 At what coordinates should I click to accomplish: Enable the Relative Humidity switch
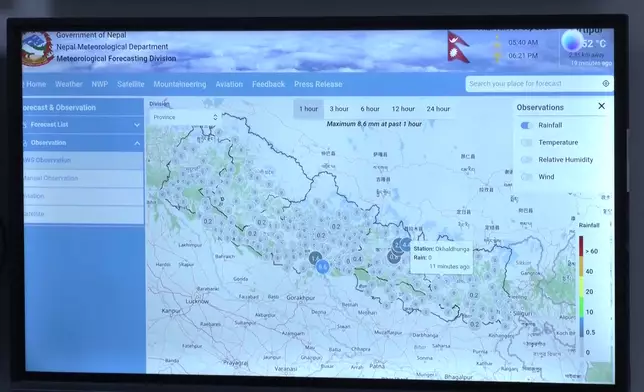[x=526, y=160]
